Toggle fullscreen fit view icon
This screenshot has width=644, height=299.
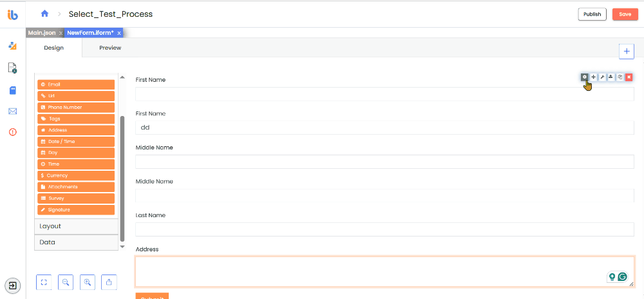44,282
